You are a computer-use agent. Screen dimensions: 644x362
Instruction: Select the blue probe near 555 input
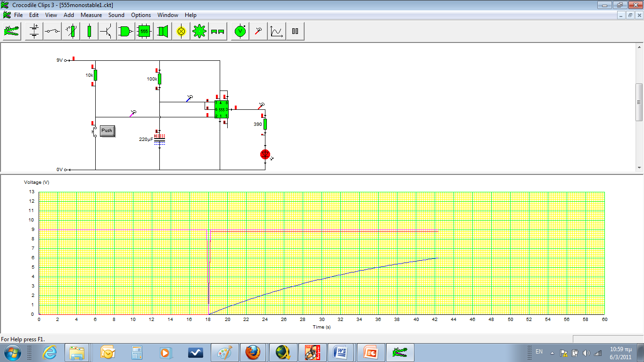(x=189, y=98)
